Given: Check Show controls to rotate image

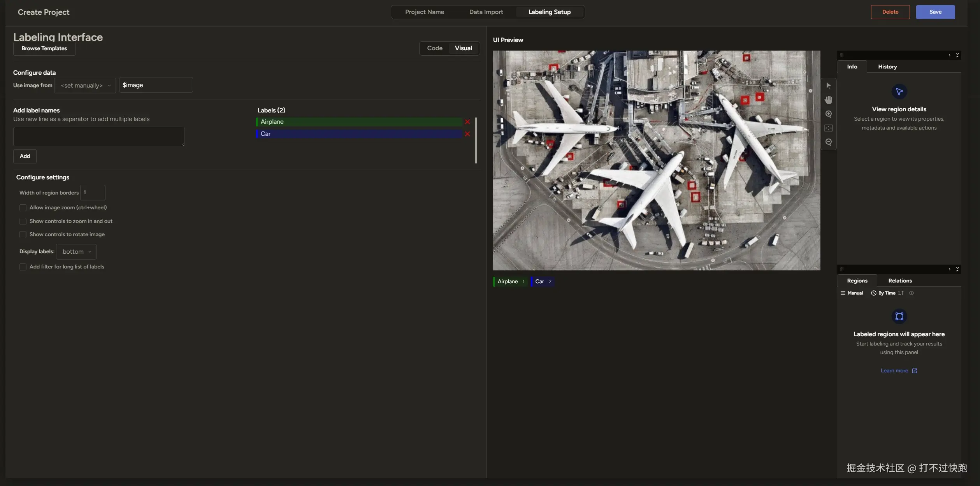Looking at the screenshot, I should pos(23,235).
